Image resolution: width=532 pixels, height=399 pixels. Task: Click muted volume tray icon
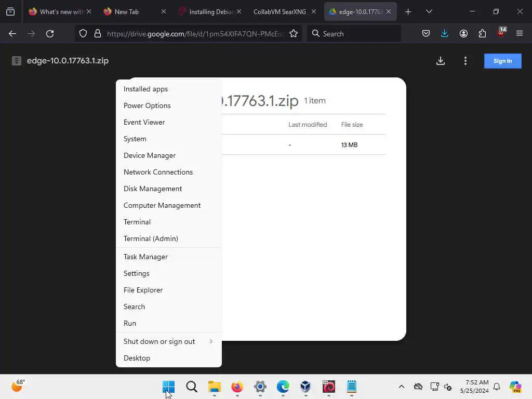coord(448,387)
